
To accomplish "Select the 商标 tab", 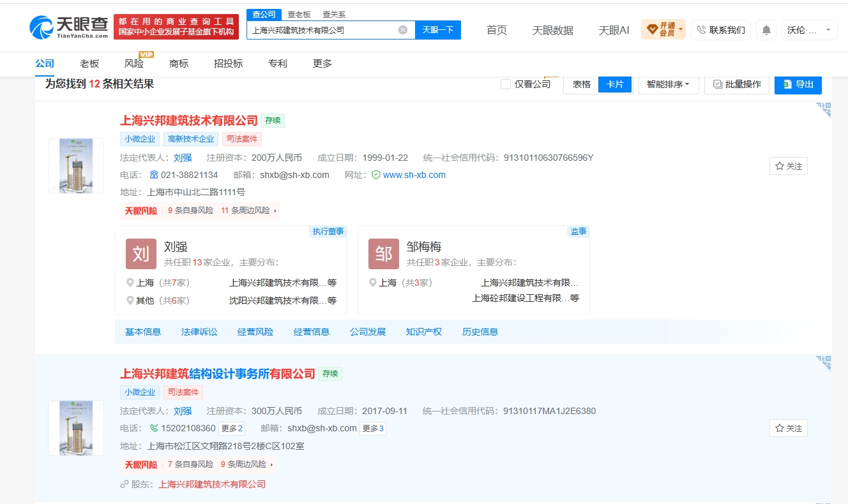I will click(179, 64).
